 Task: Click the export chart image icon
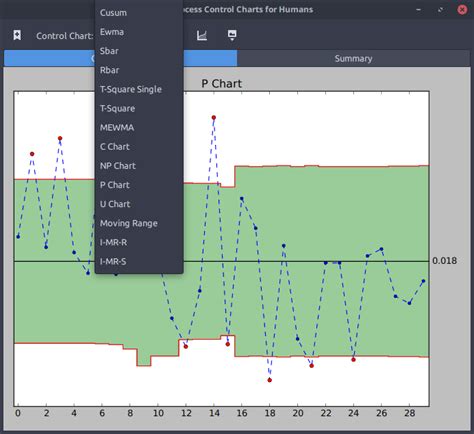point(232,35)
